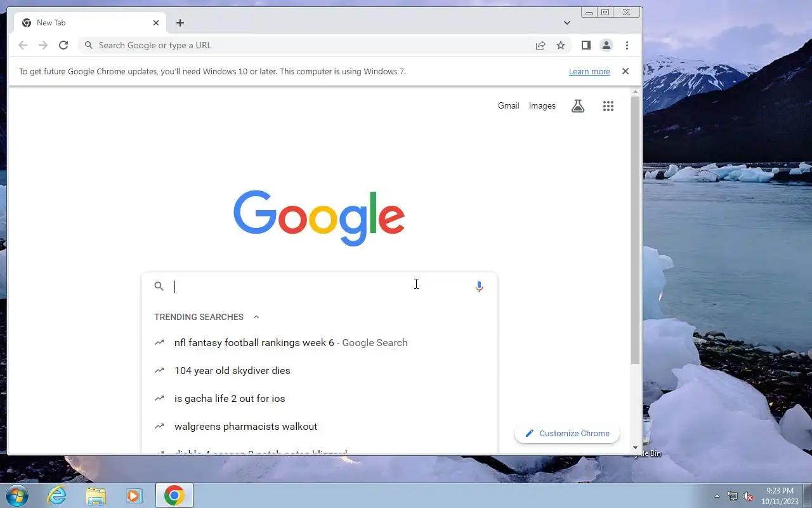Toggle the Chrome side panel icon

pyautogui.click(x=586, y=45)
